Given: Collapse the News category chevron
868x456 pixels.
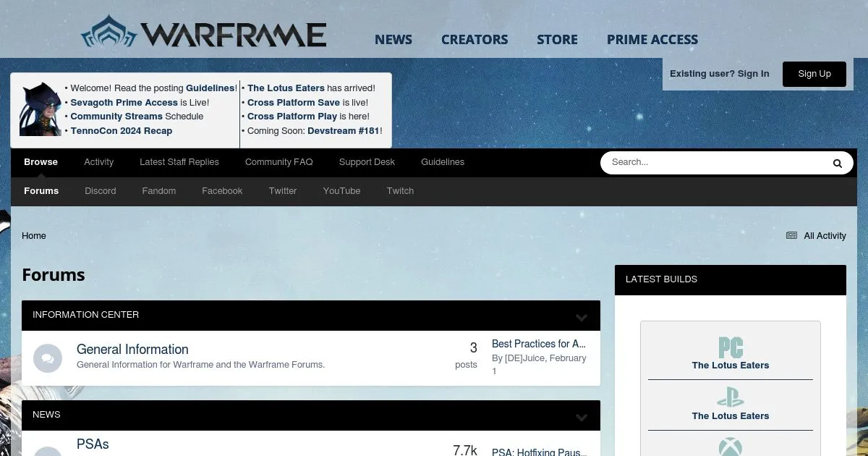Looking at the screenshot, I should (582, 418).
